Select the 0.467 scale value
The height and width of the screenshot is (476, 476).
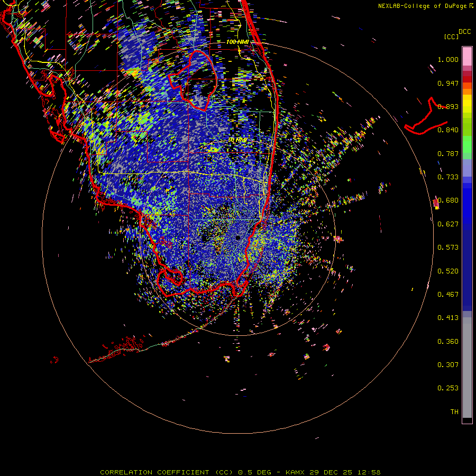click(448, 295)
